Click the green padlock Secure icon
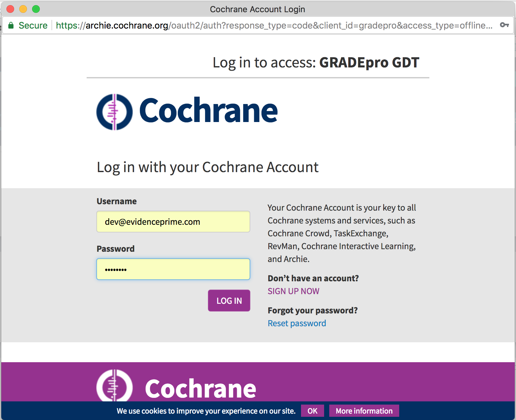 click(11, 25)
